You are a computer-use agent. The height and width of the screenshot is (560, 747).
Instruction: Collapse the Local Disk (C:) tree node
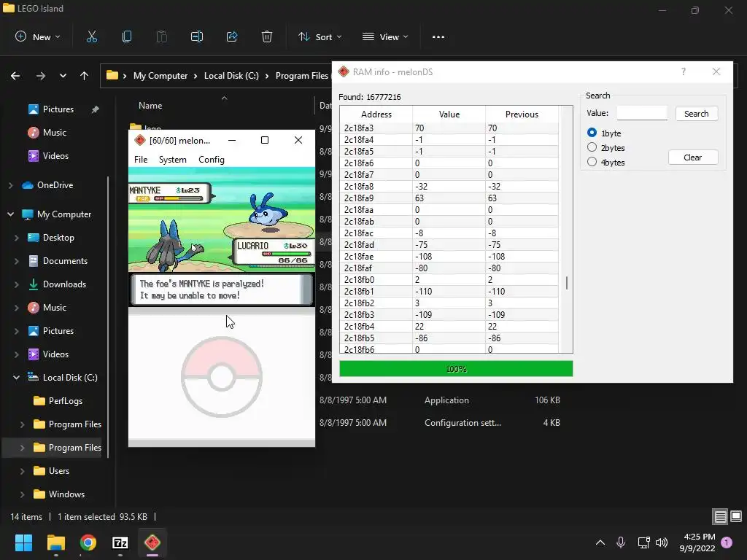click(16, 378)
